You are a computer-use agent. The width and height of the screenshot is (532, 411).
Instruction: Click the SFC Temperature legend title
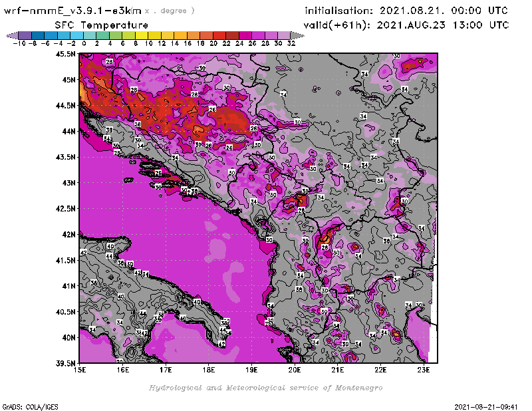coord(100,25)
